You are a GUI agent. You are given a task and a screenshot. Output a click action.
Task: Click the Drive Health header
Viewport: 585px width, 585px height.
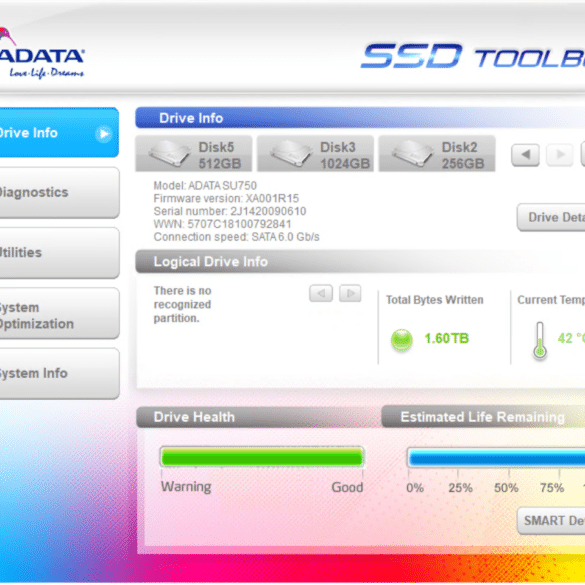pos(194,417)
